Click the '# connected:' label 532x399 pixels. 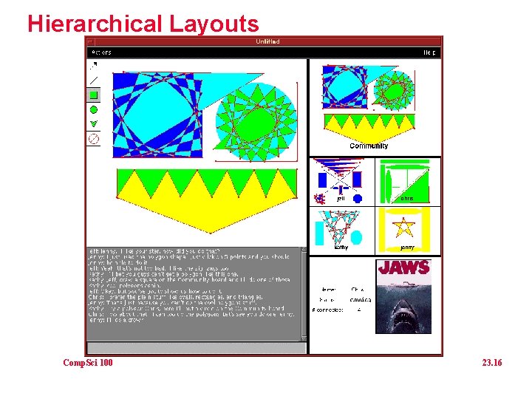click(x=328, y=310)
